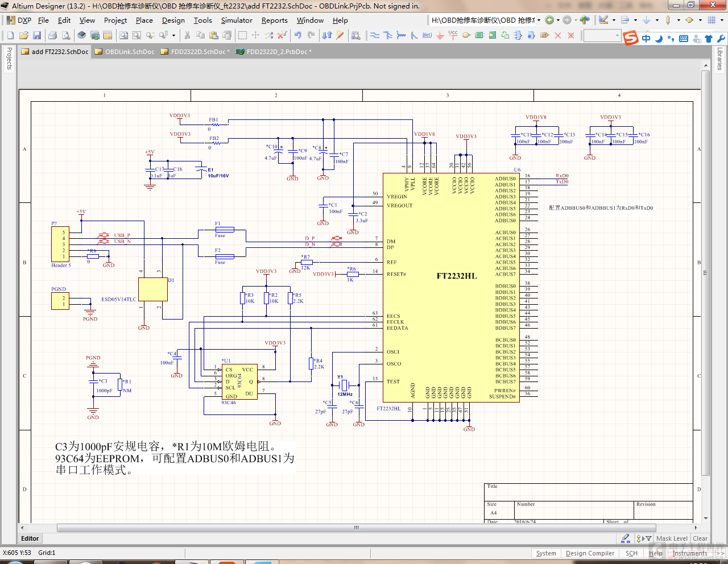Click the Instruments panel button

coord(689,553)
